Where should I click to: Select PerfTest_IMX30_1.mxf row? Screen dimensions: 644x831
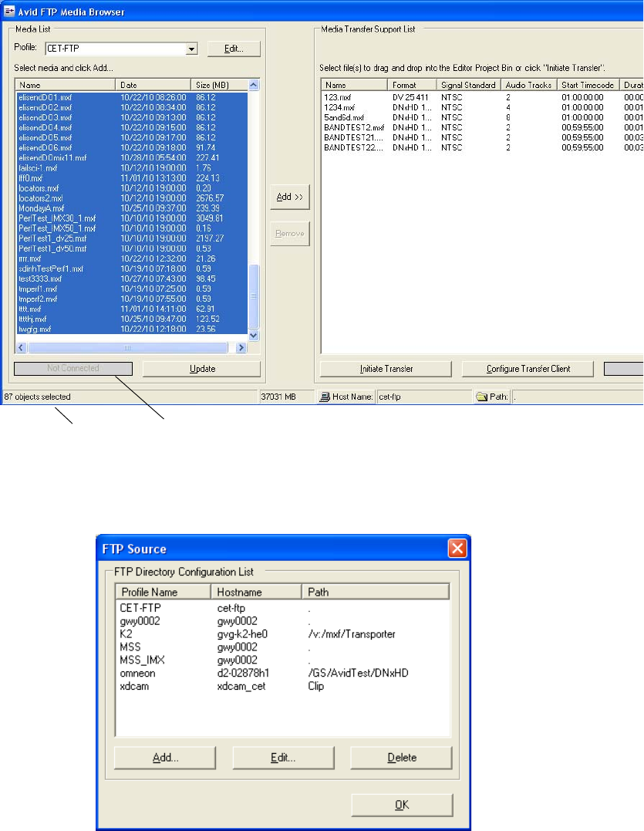[131, 218]
